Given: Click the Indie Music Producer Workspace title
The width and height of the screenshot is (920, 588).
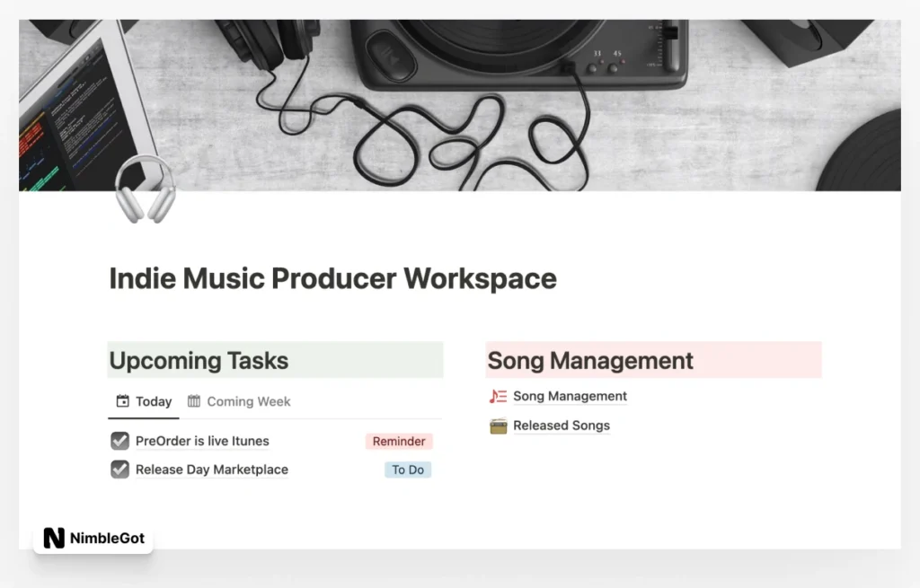Looking at the screenshot, I should (x=332, y=278).
